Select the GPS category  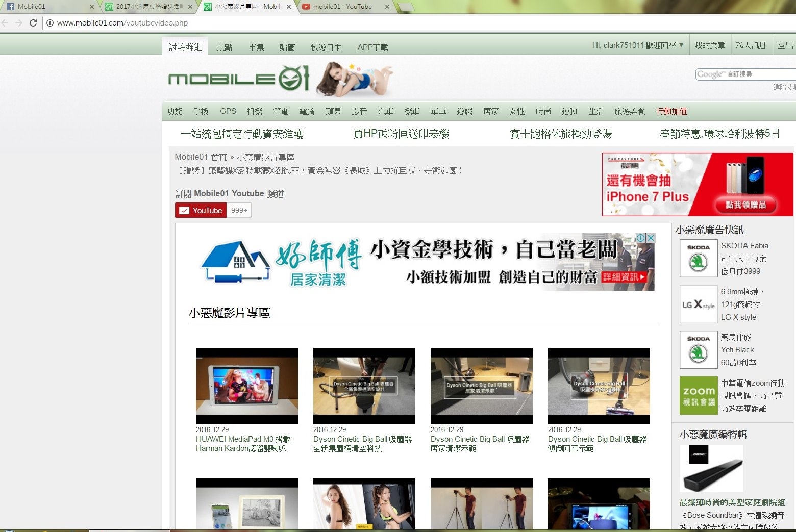tap(228, 111)
